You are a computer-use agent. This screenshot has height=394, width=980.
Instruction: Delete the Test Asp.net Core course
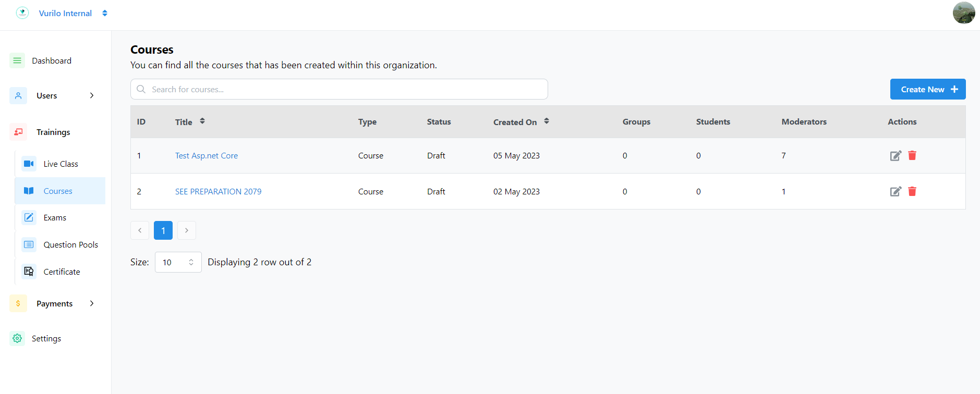click(912, 155)
